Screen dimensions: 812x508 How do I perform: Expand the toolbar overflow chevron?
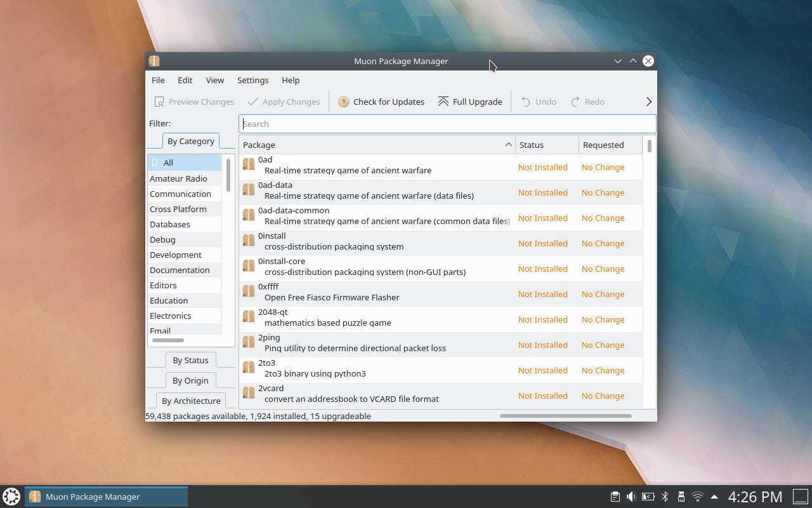click(648, 101)
